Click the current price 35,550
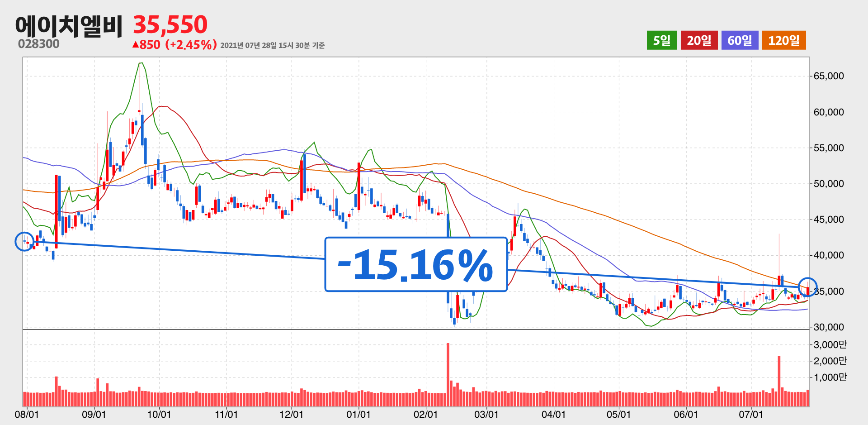Viewport: 868px width, 425px height. click(x=170, y=24)
